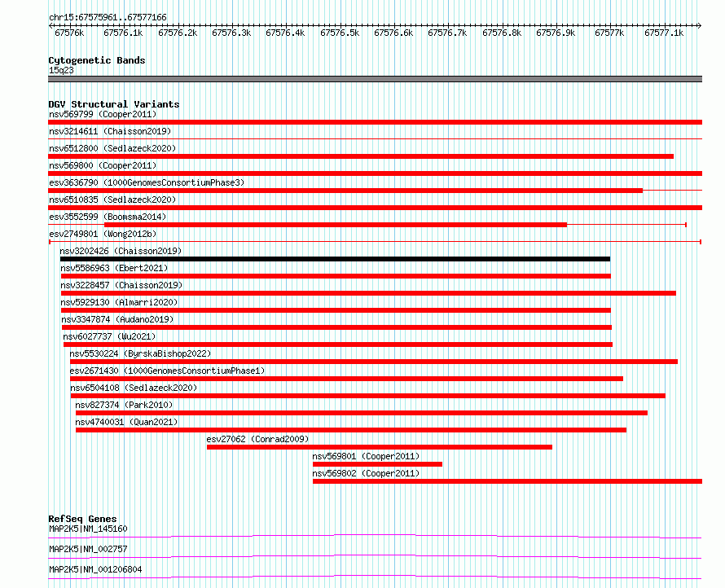Click the 67576.2k ruler tick label
The height and width of the screenshot is (588, 725).
(178, 33)
